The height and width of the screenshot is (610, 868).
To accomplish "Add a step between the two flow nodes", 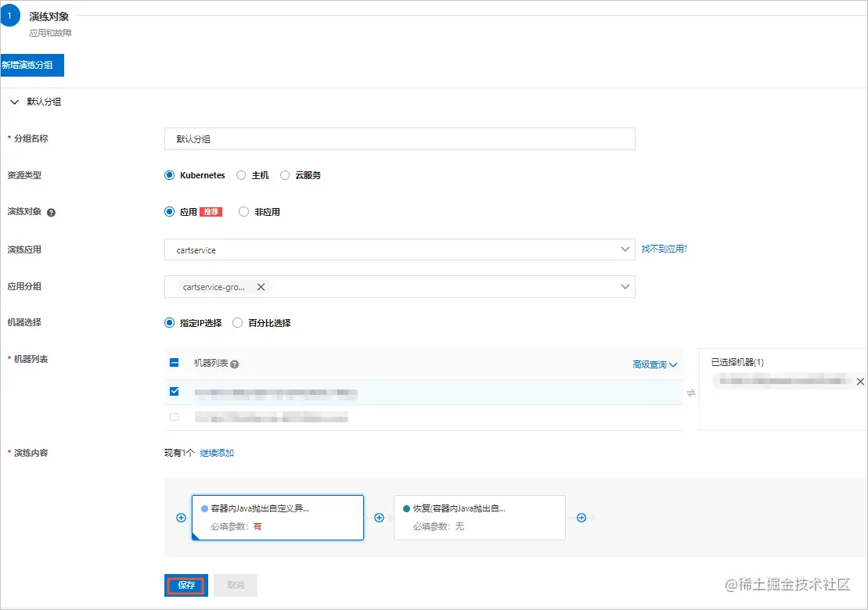I will (x=379, y=518).
